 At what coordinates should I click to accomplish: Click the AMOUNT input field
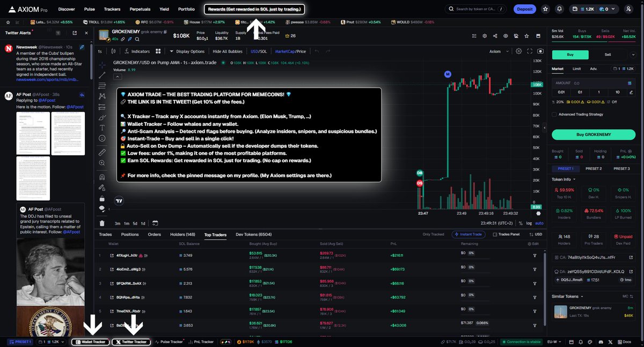(x=592, y=83)
